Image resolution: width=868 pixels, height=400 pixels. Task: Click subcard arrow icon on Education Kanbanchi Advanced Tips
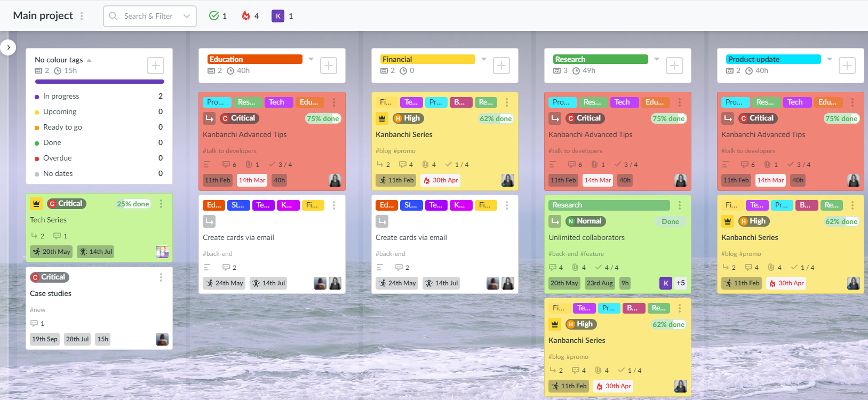click(x=209, y=118)
